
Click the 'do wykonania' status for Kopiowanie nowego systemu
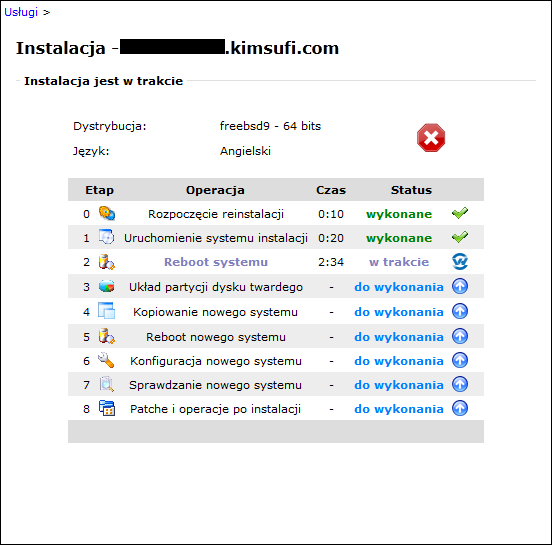click(x=399, y=312)
